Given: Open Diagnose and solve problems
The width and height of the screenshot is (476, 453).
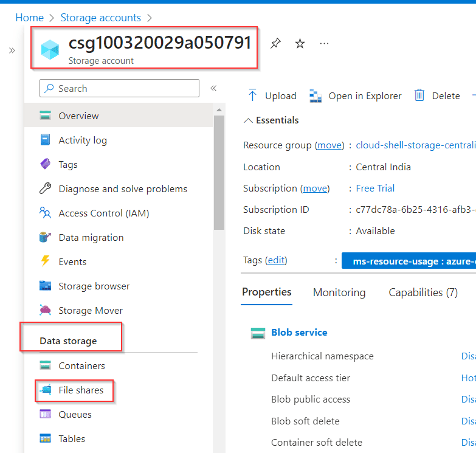Looking at the screenshot, I should [123, 189].
